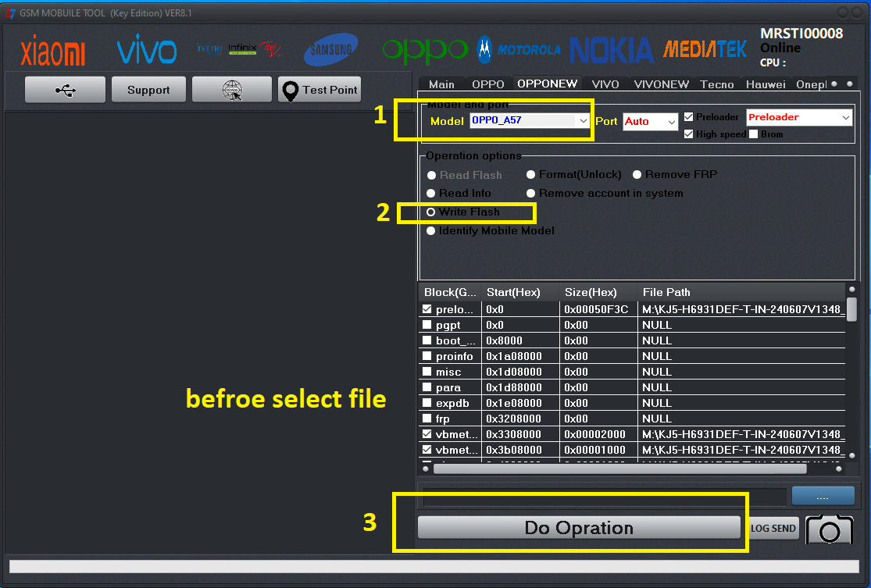Click the MediaTek brand logo
This screenshot has height=588, width=871.
tap(705, 50)
